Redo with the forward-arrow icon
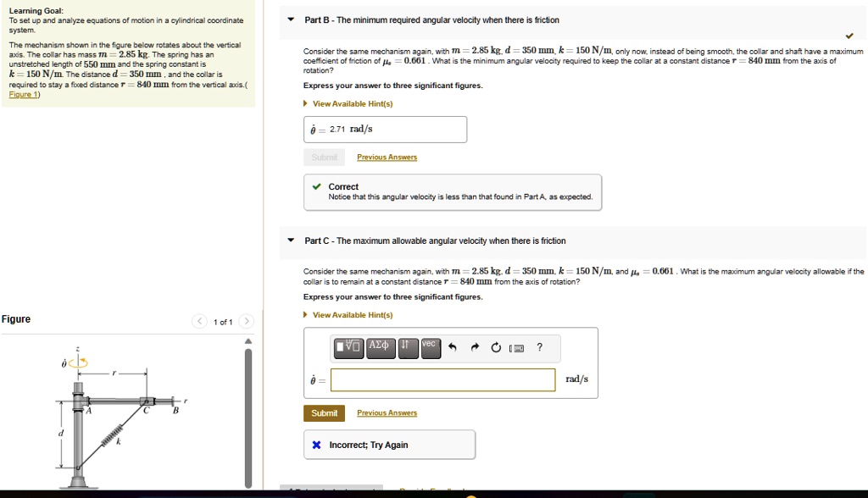The width and height of the screenshot is (868, 498). click(x=475, y=346)
